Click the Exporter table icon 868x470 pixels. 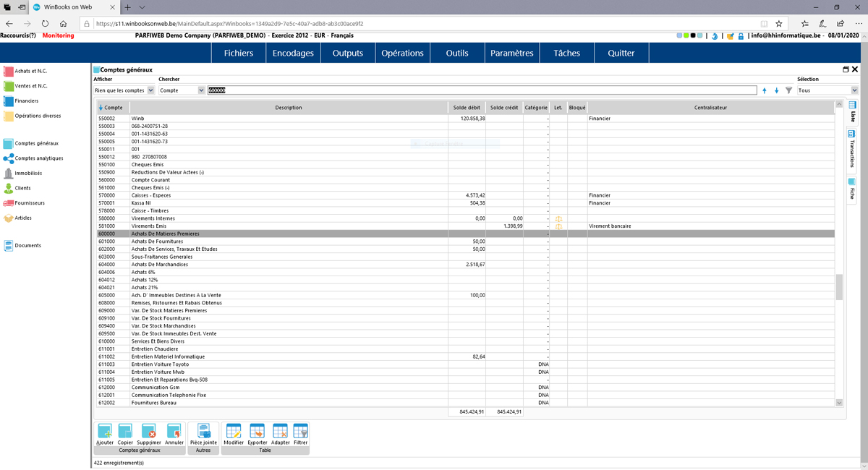(x=258, y=432)
